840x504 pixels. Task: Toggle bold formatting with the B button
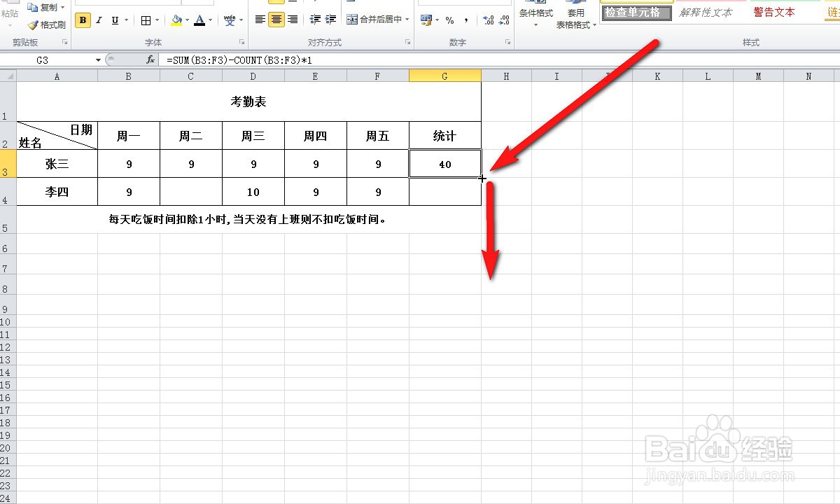coord(82,20)
